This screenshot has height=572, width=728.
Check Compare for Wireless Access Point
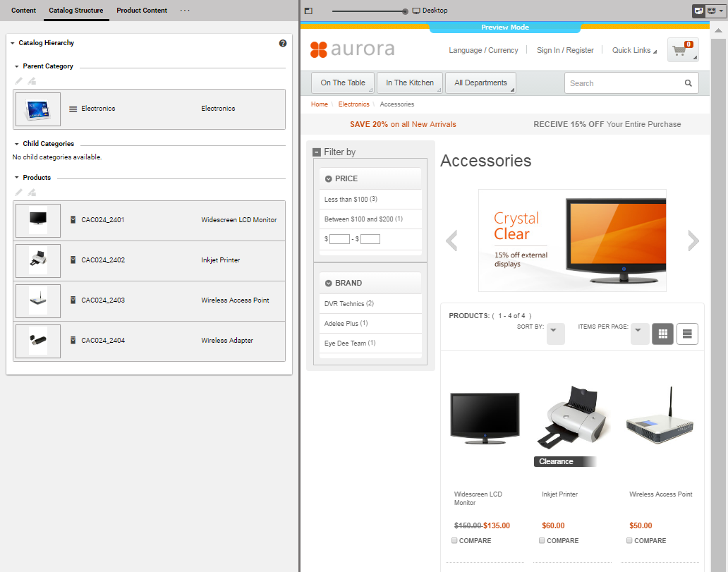[629, 540]
